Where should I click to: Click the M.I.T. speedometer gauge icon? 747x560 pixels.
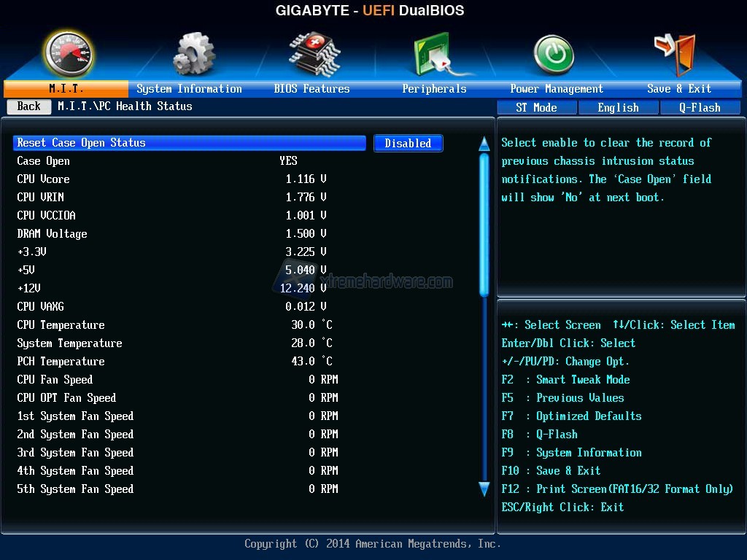coord(67,53)
